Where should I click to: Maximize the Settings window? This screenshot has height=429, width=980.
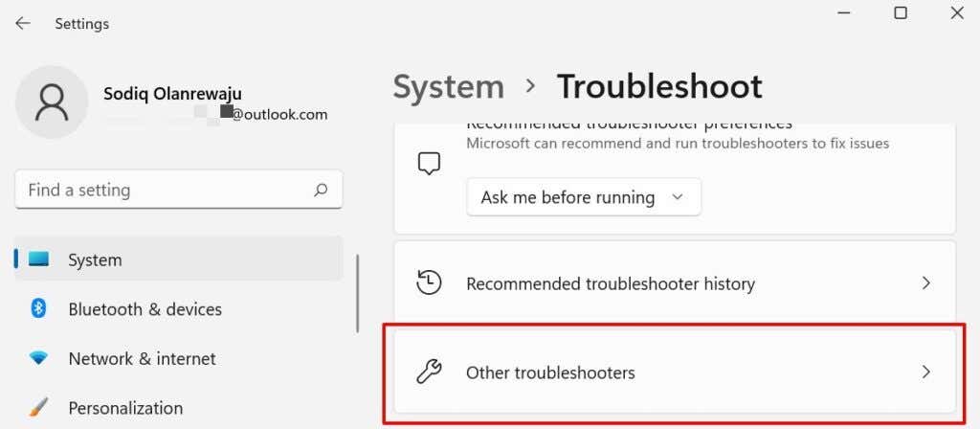900,13
